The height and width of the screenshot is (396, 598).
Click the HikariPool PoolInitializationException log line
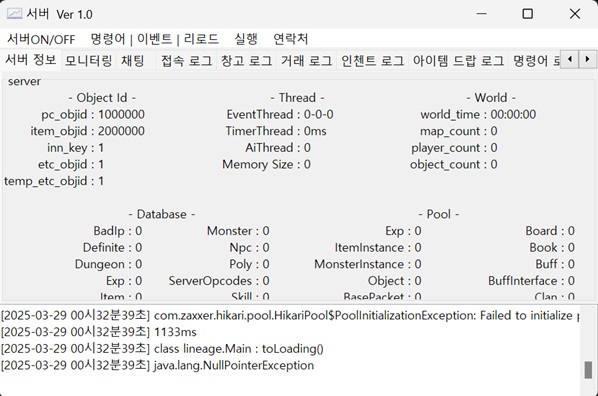pyautogui.click(x=290, y=316)
